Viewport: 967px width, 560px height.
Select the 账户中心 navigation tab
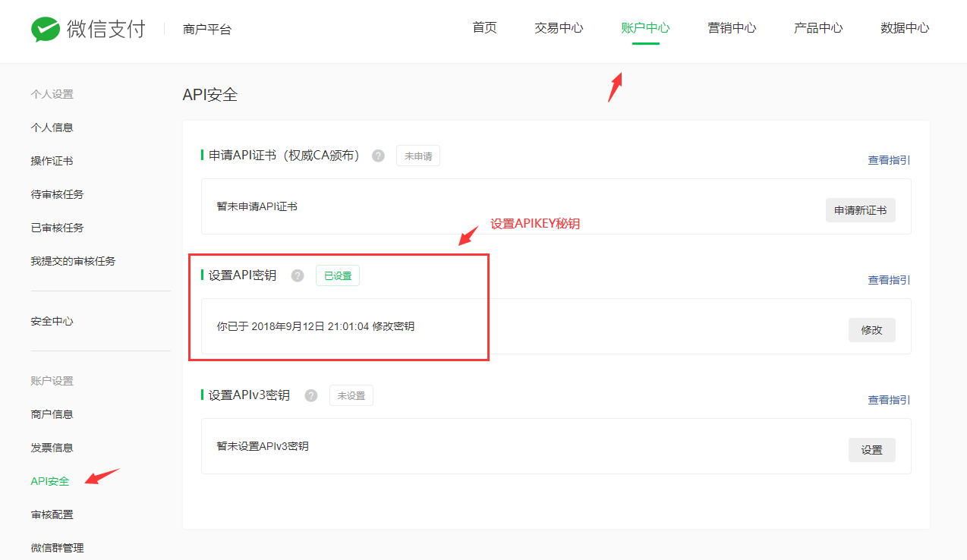tap(645, 28)
